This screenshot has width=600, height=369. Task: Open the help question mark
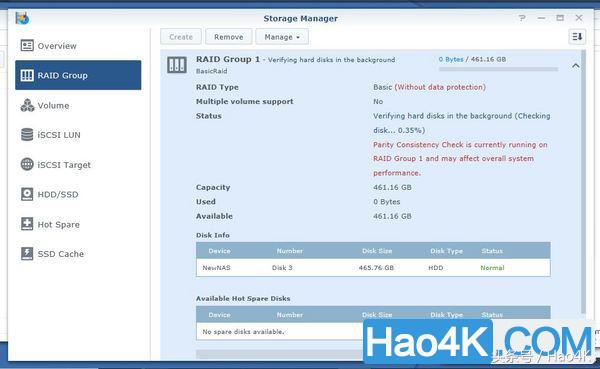(522, 18)
